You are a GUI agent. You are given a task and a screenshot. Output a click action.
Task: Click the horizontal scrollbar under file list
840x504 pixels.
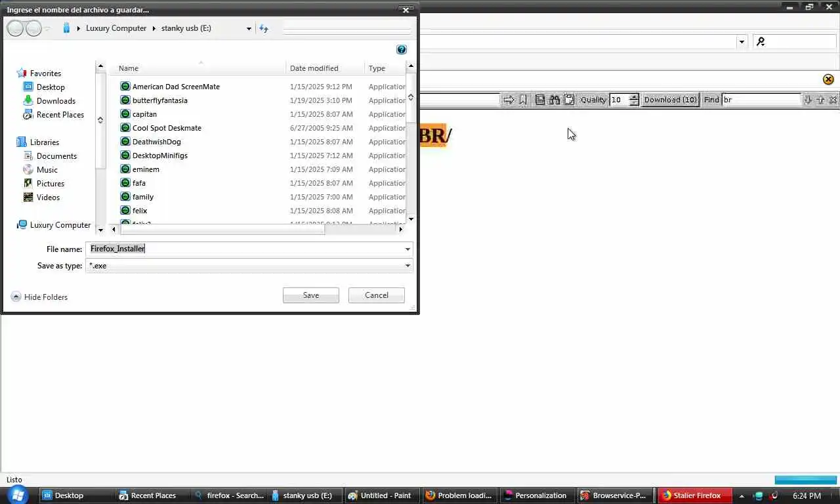(x=222, y=229)
